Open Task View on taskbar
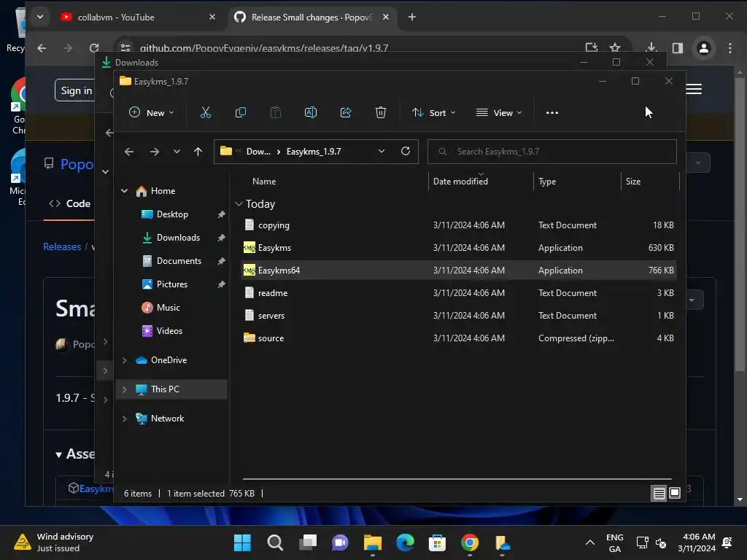 tap(308, 542)
